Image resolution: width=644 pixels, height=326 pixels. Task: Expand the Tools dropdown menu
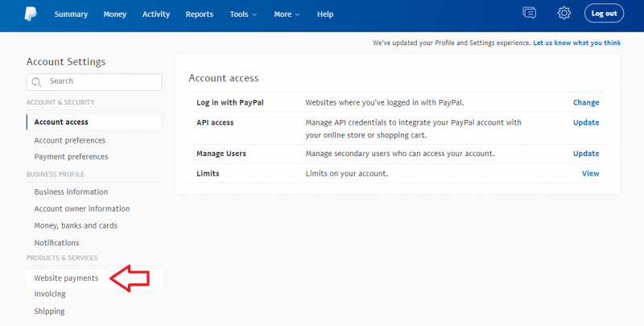click(243, 14)
